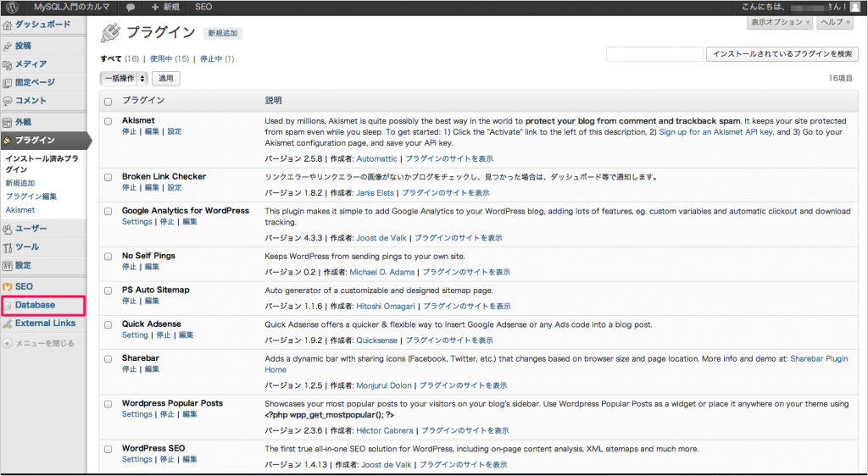This screenshot has width=868, height=476.
Task: Open the Janis Elsts author link
Action: click(x=373, y=193)
